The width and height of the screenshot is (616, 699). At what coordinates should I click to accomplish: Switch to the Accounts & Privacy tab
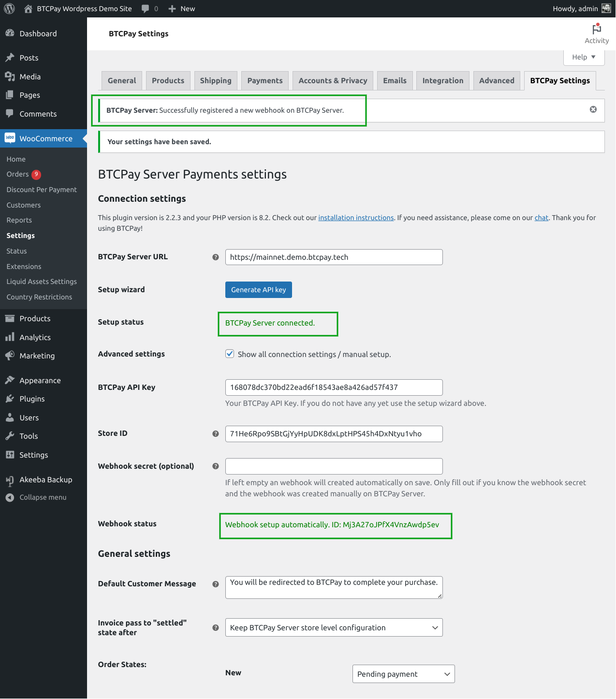[333, 80]
